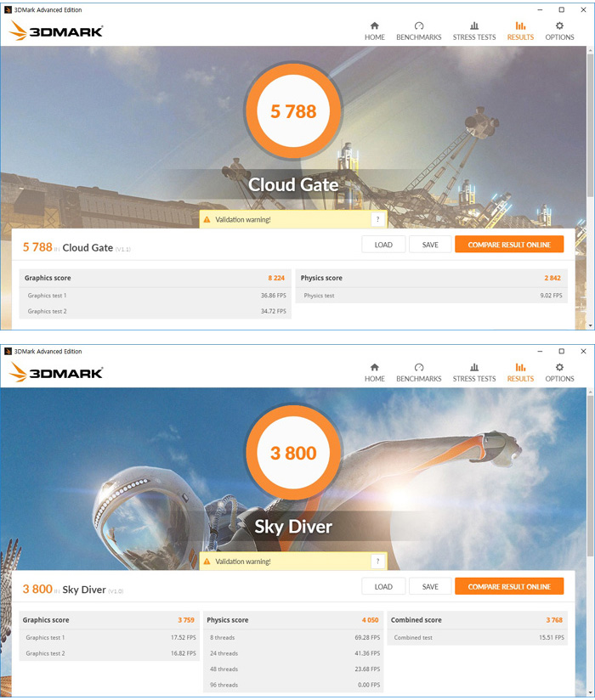The height and width of the screenshot is (700, 595).
Task: Select Results tab in the bottom window
Action: click(x=520, y=373)
